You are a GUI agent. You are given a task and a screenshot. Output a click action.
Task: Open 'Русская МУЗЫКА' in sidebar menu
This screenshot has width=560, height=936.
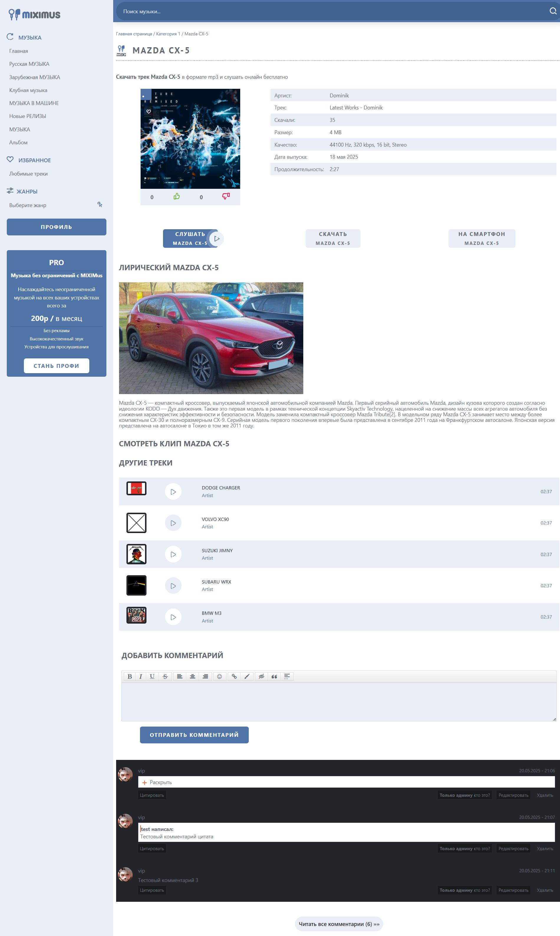point(29,64)
